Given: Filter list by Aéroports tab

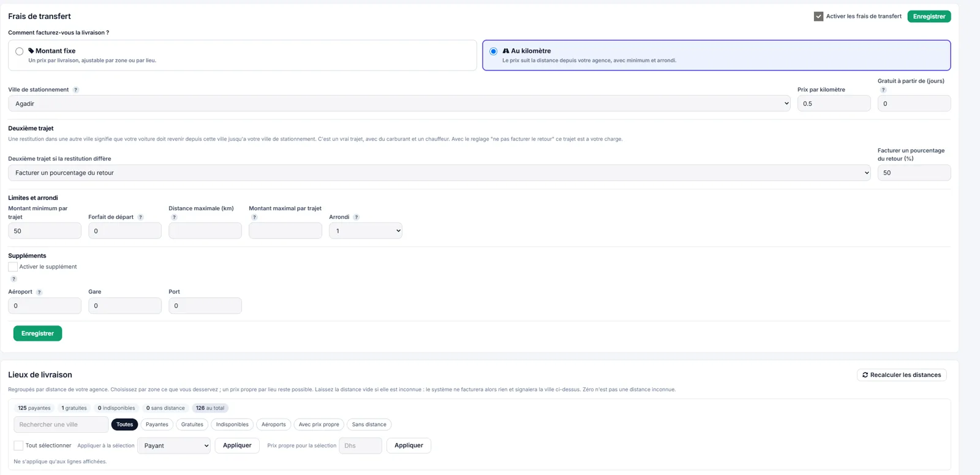Looking at the screenshot, I should tap(273, 425).
